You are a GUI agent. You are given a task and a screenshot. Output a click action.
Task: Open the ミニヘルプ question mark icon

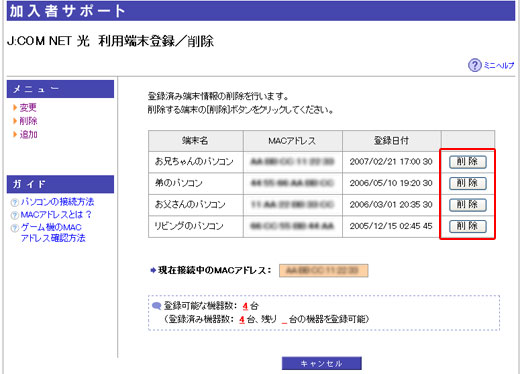(x=475, y=65)
